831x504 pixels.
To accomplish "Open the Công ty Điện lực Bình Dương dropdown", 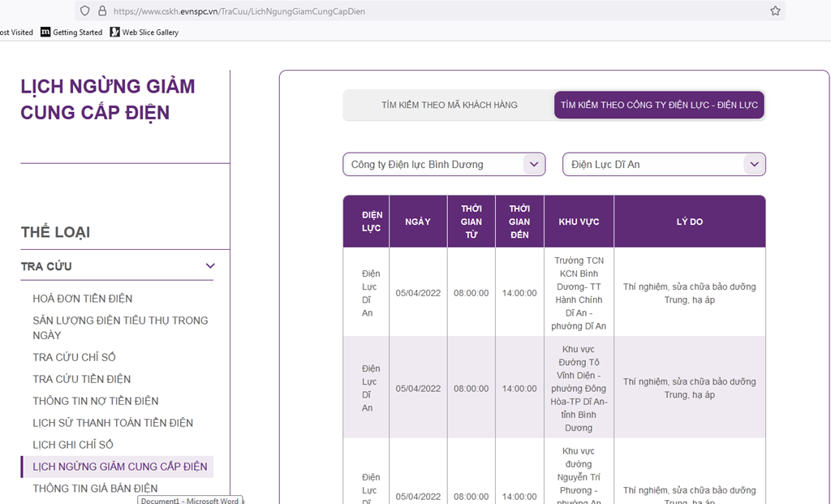I will pos(444,164).
